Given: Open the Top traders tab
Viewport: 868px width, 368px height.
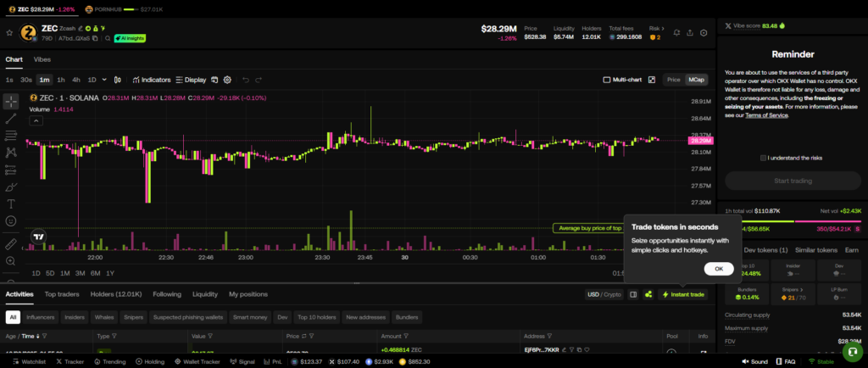Looking at the screenshot, I should pos(62,294).
